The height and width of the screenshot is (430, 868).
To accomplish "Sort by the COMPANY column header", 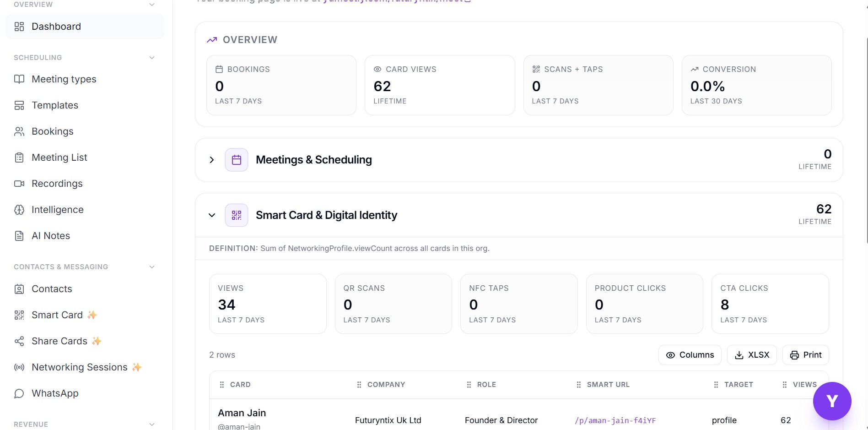I will tap(386, 385).
